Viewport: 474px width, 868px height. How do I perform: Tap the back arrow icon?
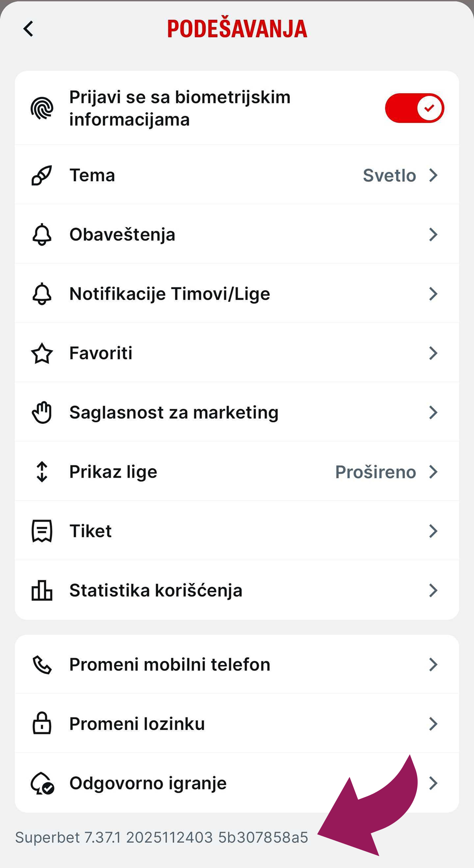pos(28,29)
